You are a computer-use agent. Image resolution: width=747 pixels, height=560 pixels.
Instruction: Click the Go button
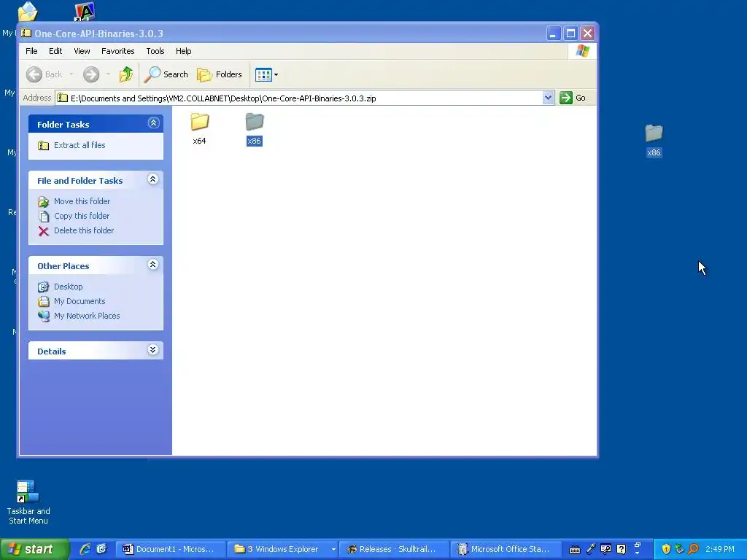(573, 98)
